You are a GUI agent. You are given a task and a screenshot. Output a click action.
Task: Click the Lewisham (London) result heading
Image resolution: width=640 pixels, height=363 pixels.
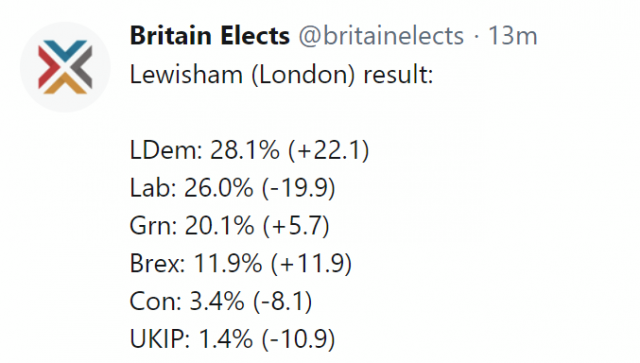[281, 75]
